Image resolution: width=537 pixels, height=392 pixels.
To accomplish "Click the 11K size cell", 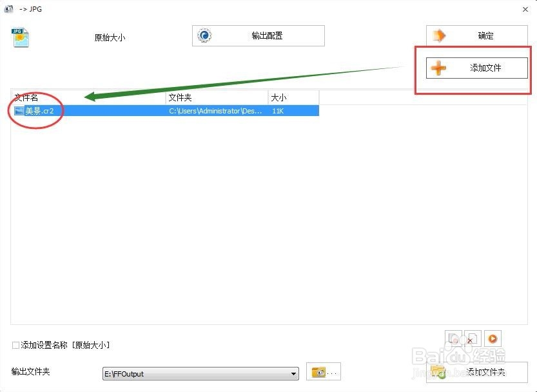I will click(278, 111).
